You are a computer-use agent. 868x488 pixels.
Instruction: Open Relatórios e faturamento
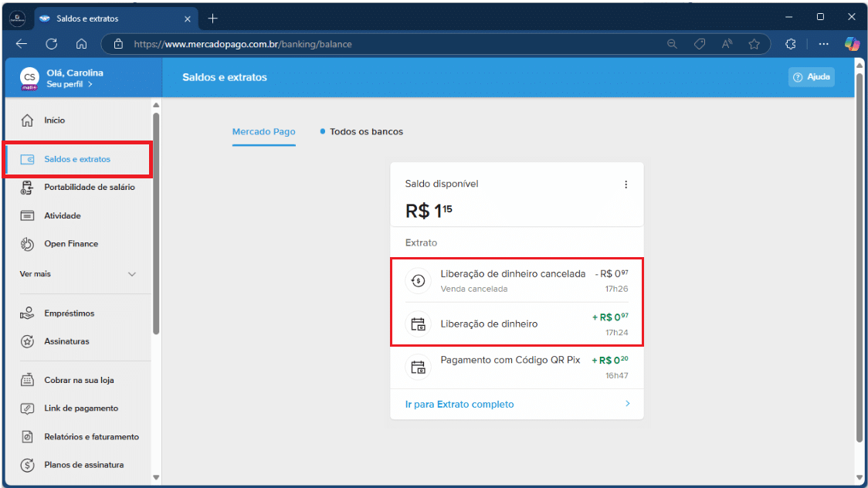pyautogui.click(x=91, y=437)
